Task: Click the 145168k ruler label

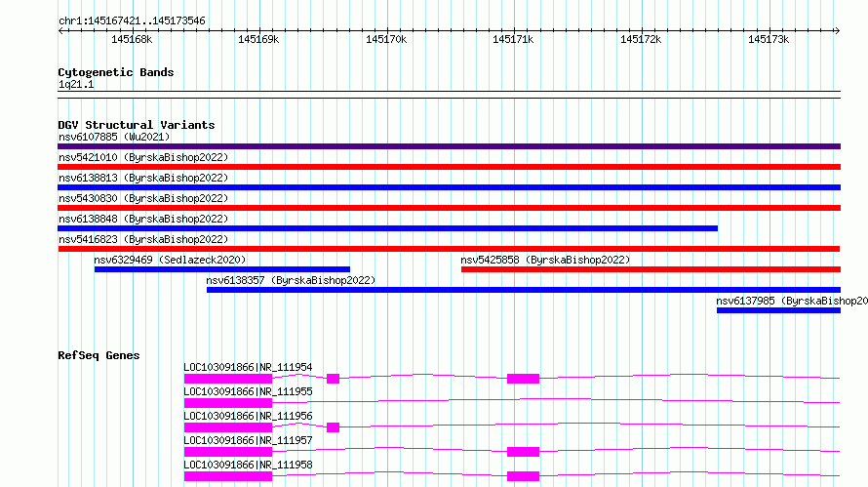Action: pos(132,39)
